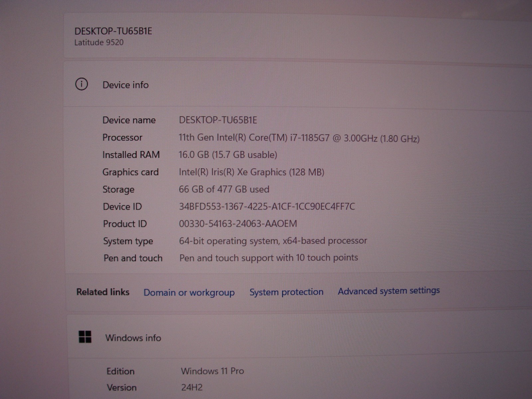Select the Device ID value 34BFD553-1367-4225
The height and width of the screenshot is (399, 532).
click(267, 206)
